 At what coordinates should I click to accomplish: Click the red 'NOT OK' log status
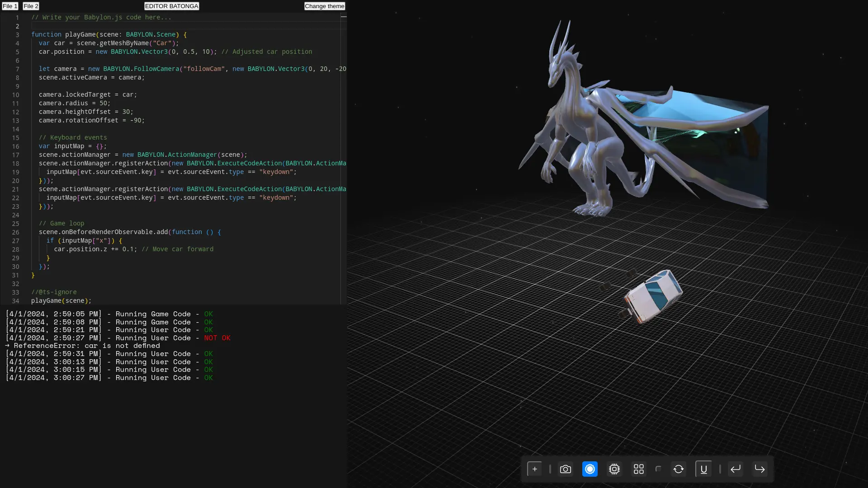pos(217,338)
